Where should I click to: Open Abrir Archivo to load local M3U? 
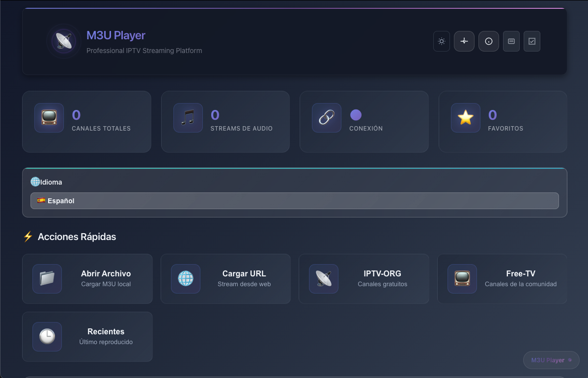tap(87, 279)
